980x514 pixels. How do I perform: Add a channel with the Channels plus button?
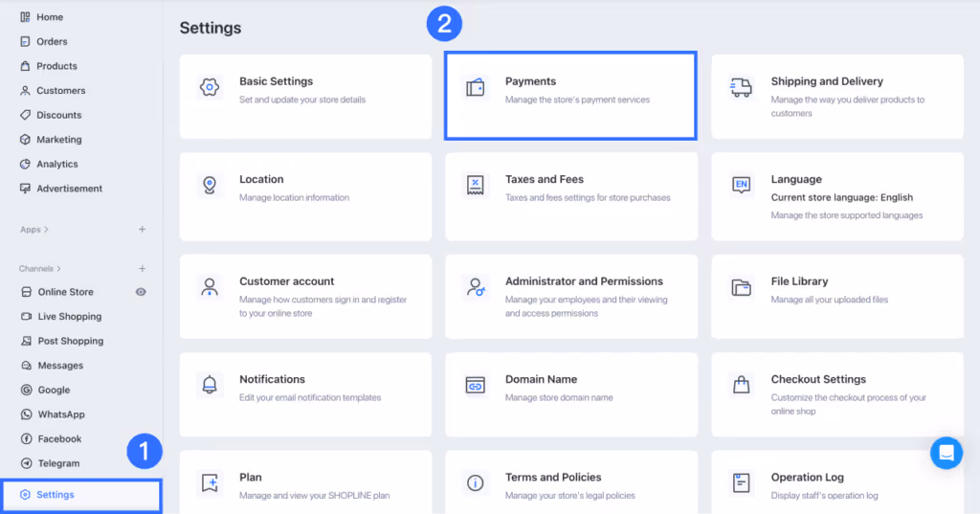pyautogui.click(x=142, y=269)
